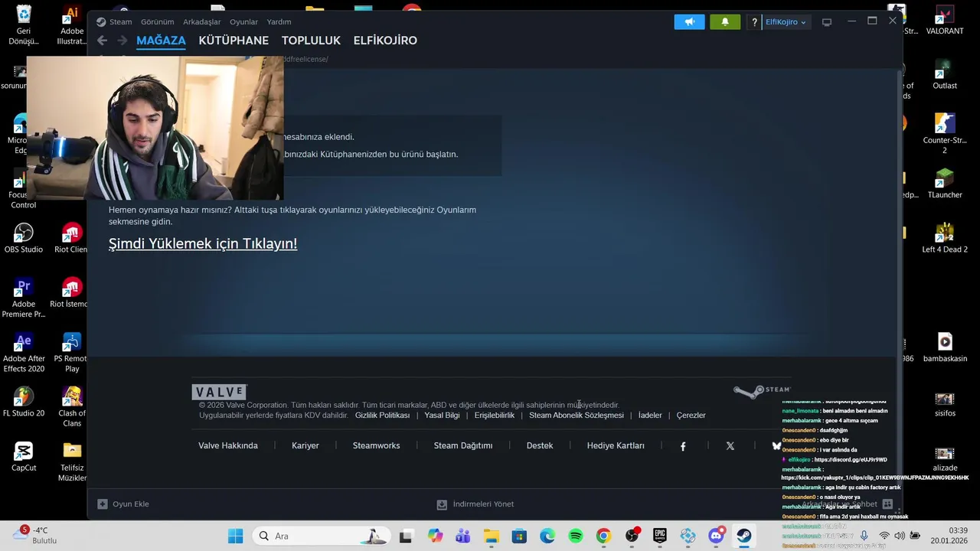Open Spotify from the taskbar
The width and height of the screenshot is (980, 551).
click(576, 536)
